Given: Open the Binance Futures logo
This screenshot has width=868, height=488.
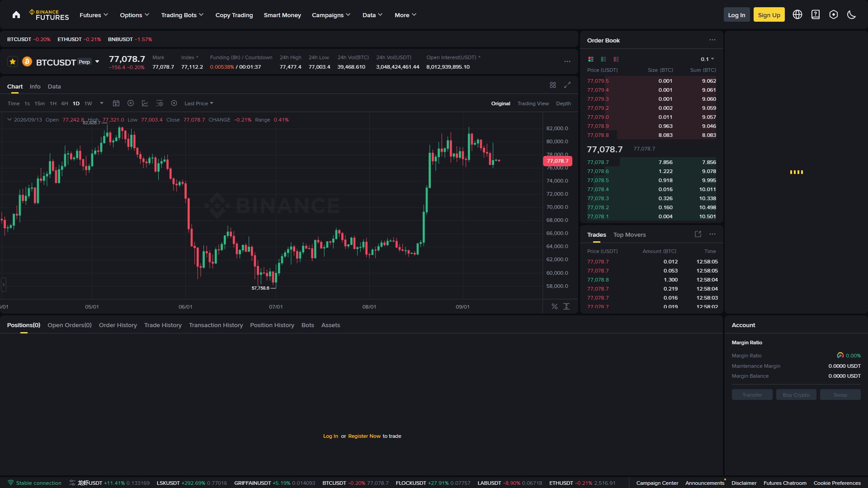Looking at the screenshot, I should pyautogui.click(x=49, y=15).
